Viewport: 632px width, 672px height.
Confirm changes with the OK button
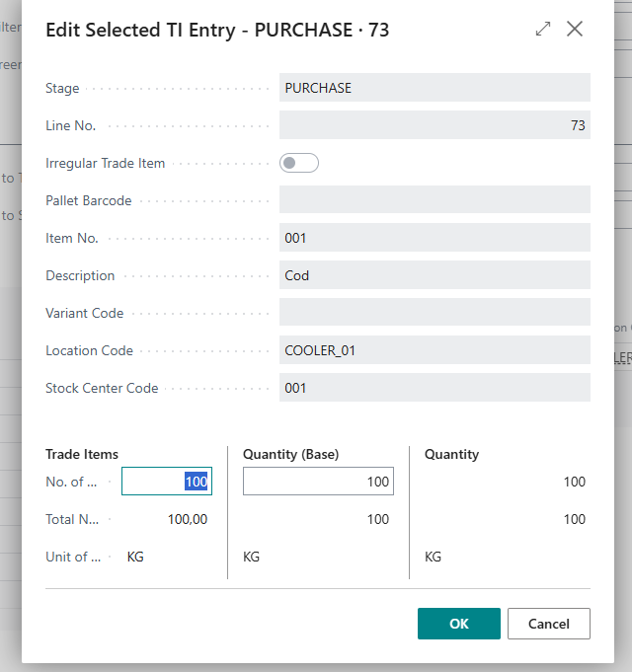click(458, 624)
